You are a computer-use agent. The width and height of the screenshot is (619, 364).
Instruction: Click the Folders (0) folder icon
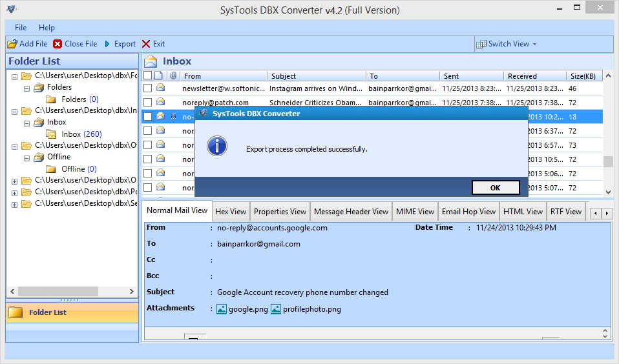(x=51, y=99)
